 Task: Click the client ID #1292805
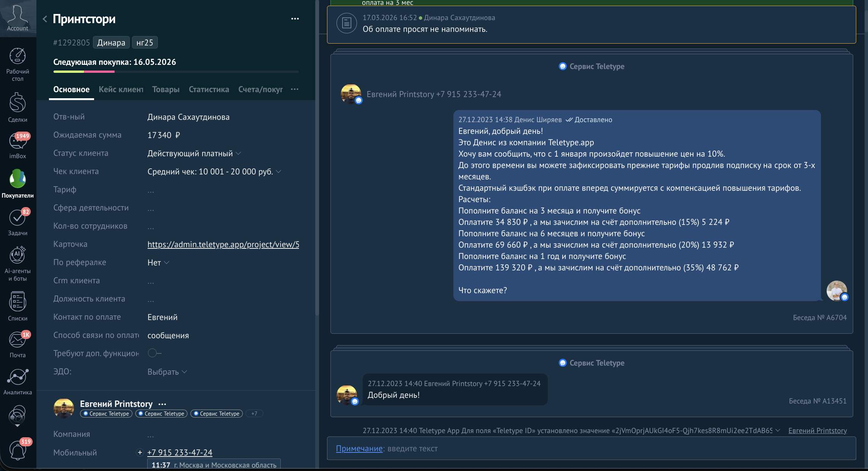(71, 42)
